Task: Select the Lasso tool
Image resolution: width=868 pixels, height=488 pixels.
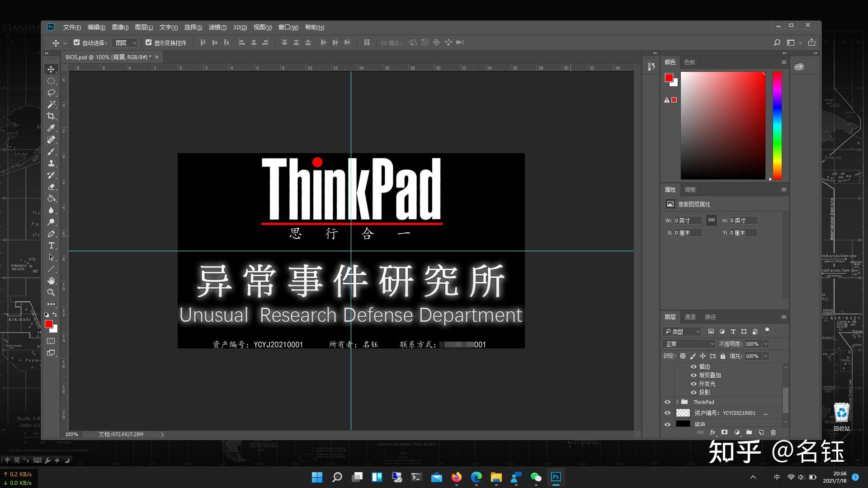Action: [51, 93]
